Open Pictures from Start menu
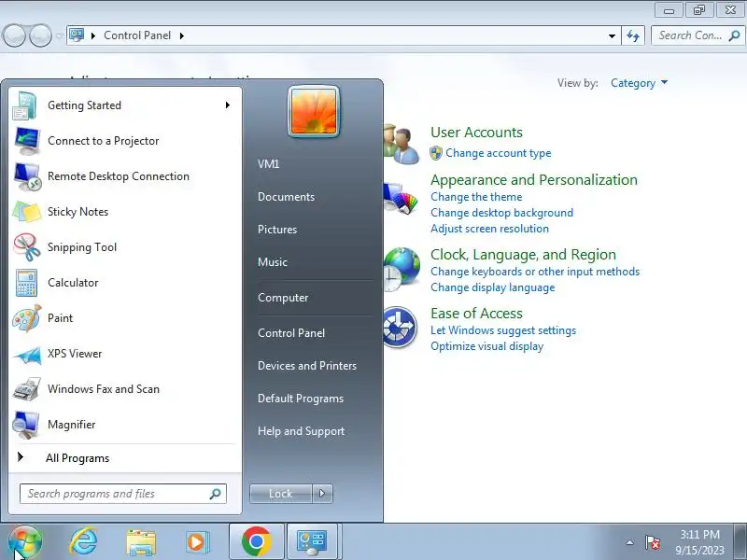747x560 pixels. pos(277,230)
